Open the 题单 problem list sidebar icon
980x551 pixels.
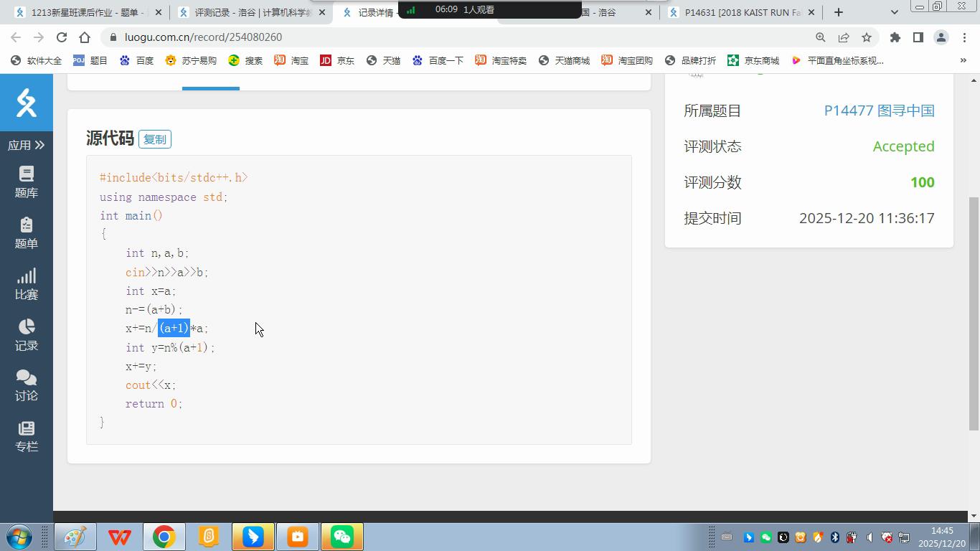pyautogui.click(x=27, y=233)
